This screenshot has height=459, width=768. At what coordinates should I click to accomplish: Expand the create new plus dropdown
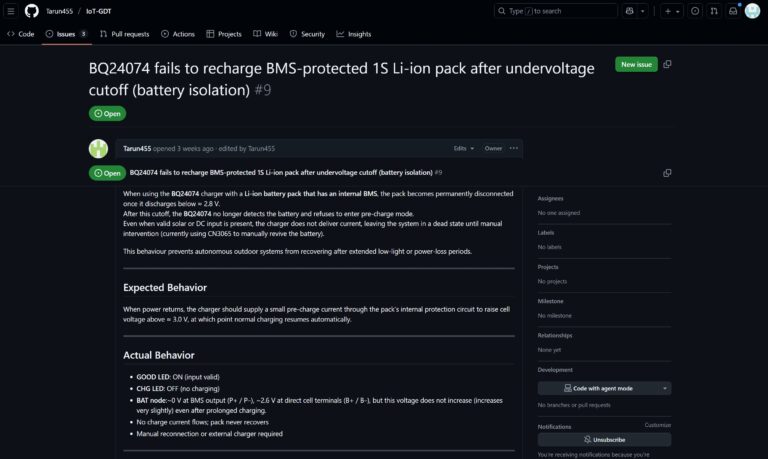(676, 11)
